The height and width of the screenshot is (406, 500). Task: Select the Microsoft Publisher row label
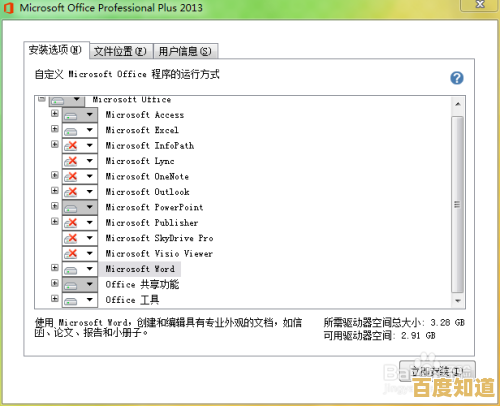(x=152, y=223)
